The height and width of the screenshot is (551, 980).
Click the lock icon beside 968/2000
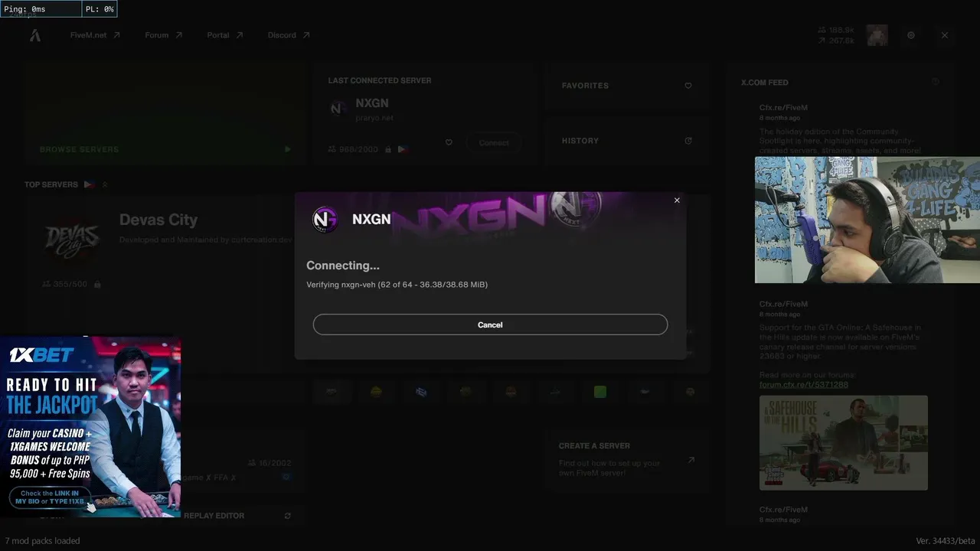[388, 149]
